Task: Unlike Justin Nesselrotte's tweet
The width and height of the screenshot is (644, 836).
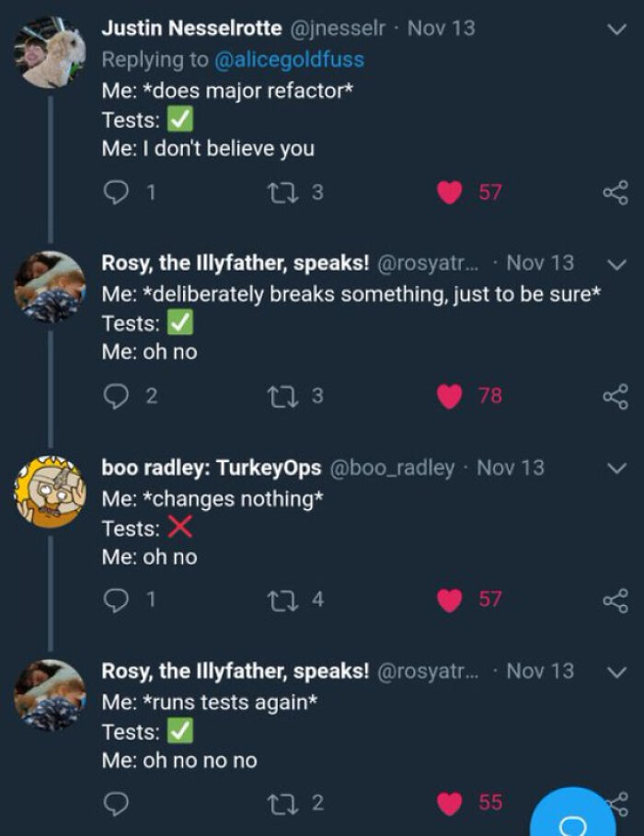Action: pos(448,189)
